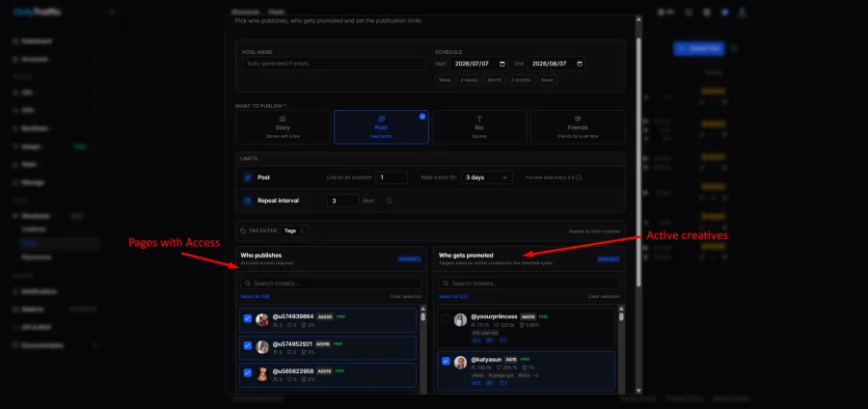Edit the Repeat interval days field

click(343, 201)
